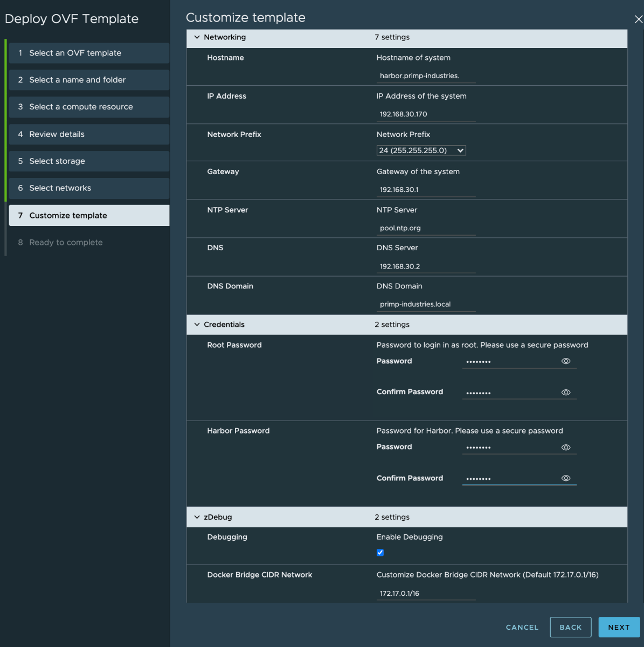
Task: Close the Deploy OVF Template dialog
Action: 638,19
